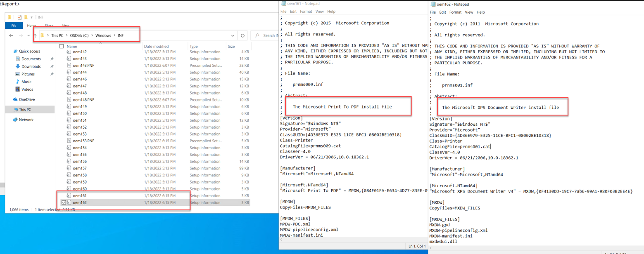Refresh the INF folder view
Image resolution: width=644 pixels, height=254 pixels.
[x=242, y=36]
